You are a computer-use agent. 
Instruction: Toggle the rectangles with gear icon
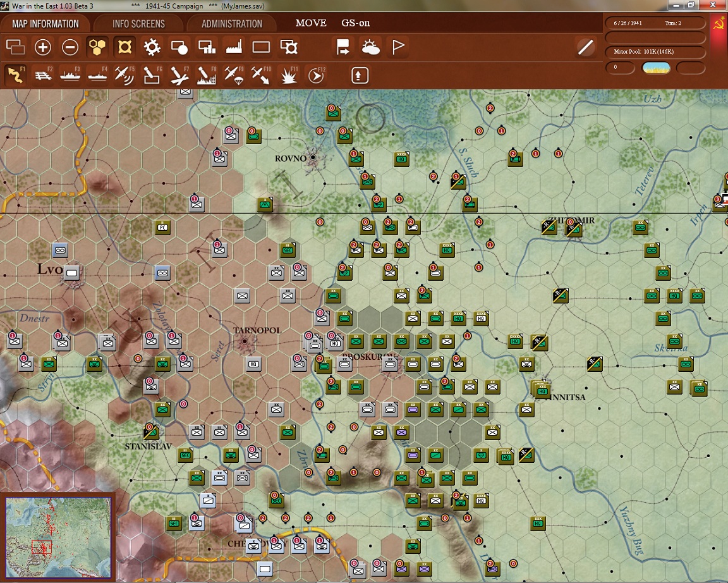tap(289, 47)
